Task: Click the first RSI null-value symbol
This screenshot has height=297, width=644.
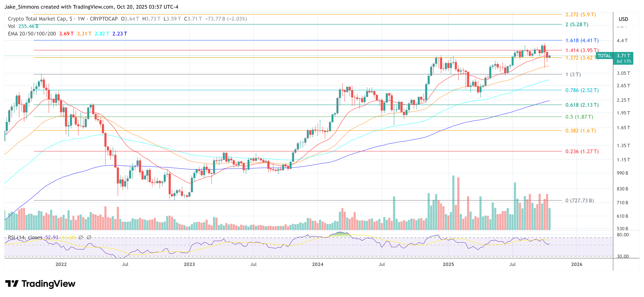Action: 81,237
